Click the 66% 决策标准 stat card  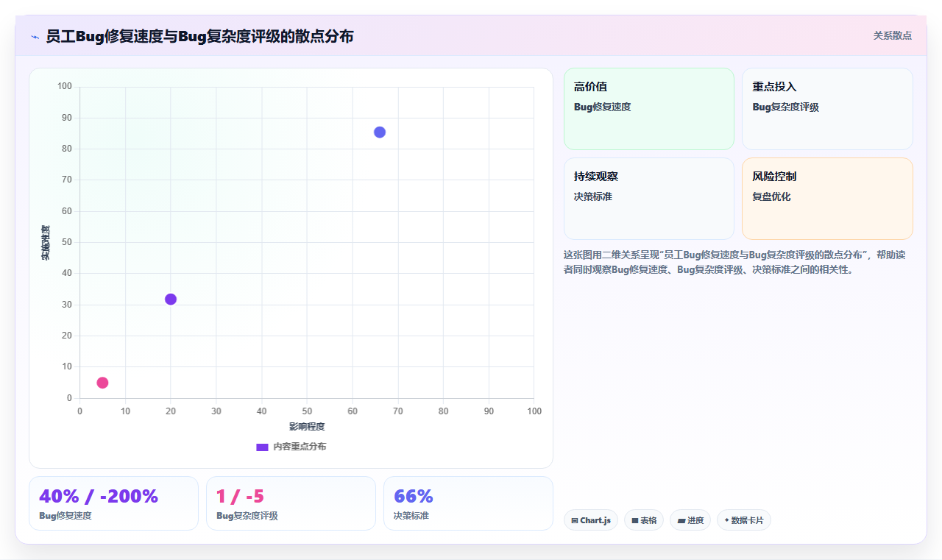click(468, 503)
